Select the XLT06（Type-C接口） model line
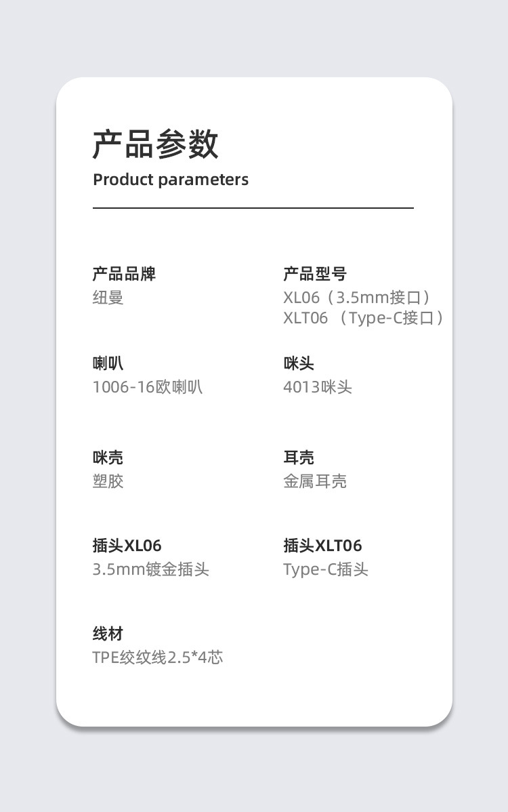The height and width of the screenshot is (812, 508). coord(364,318)
